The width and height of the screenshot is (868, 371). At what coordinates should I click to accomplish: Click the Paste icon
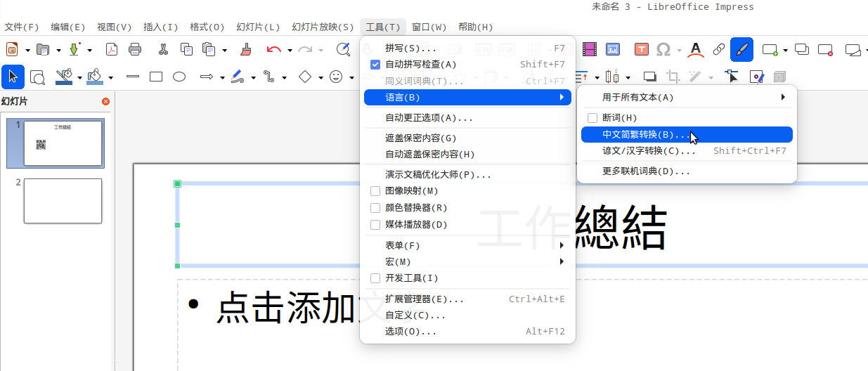[209, 49]
